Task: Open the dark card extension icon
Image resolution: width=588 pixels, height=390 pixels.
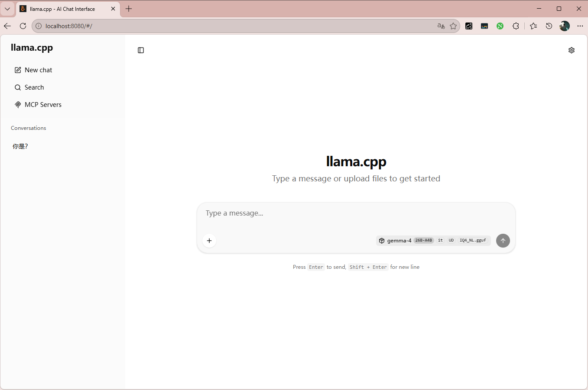Action: tap(484, 26)
